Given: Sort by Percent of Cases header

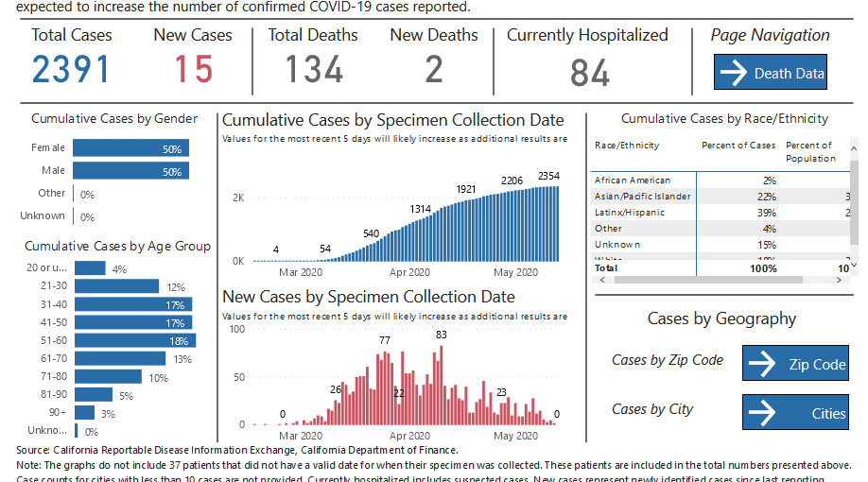Looking at the screenshot, I should pyautogui.click(x=738, y=146).
